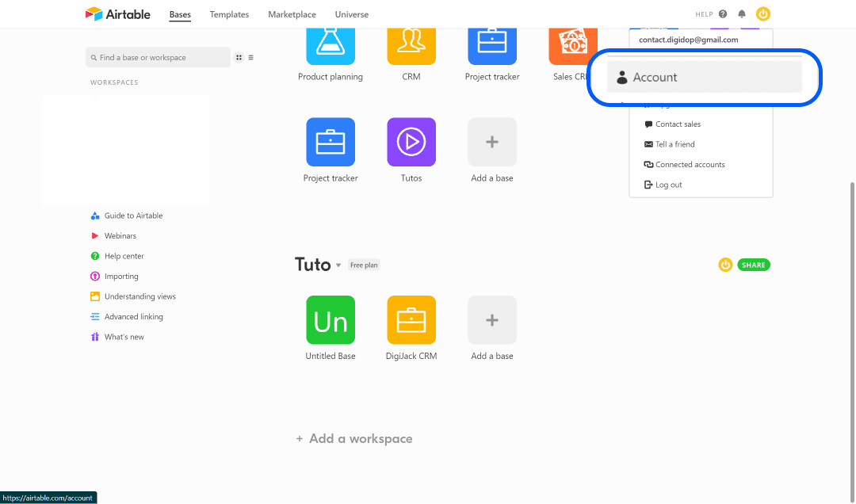Image resolution: width=856 pixels, height=504 pixels.
Task: Visit the Help center link
Action: point(124,256)
